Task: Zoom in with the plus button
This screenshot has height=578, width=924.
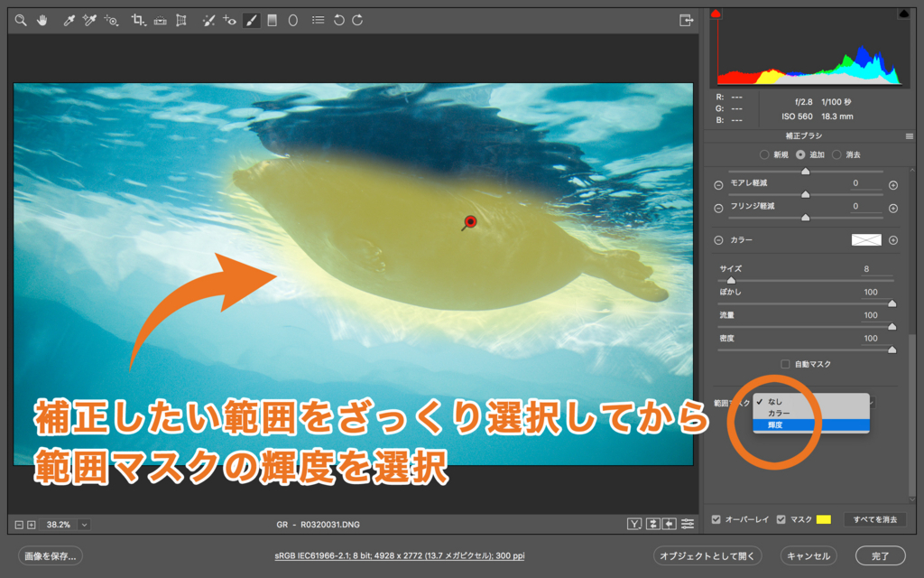Action: coord(32,525)
